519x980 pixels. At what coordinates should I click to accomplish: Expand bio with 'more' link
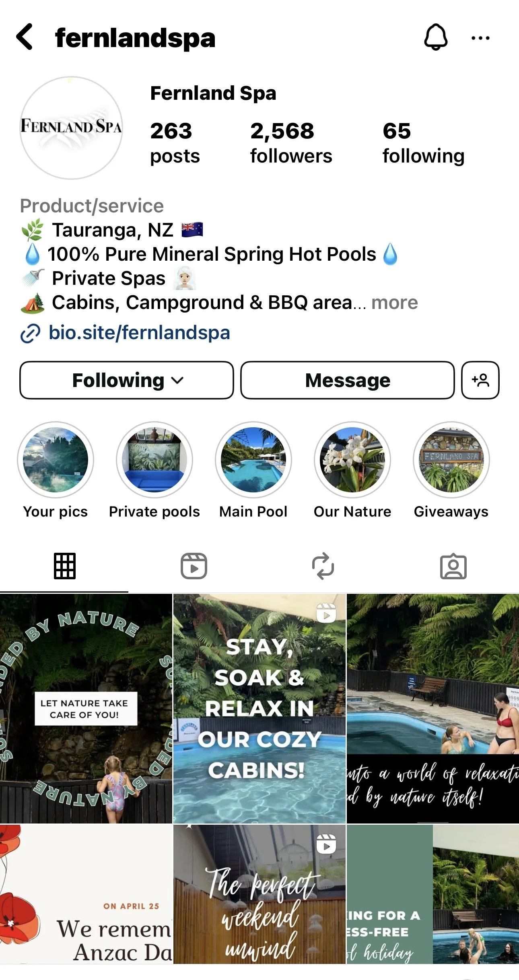point(395,303)
